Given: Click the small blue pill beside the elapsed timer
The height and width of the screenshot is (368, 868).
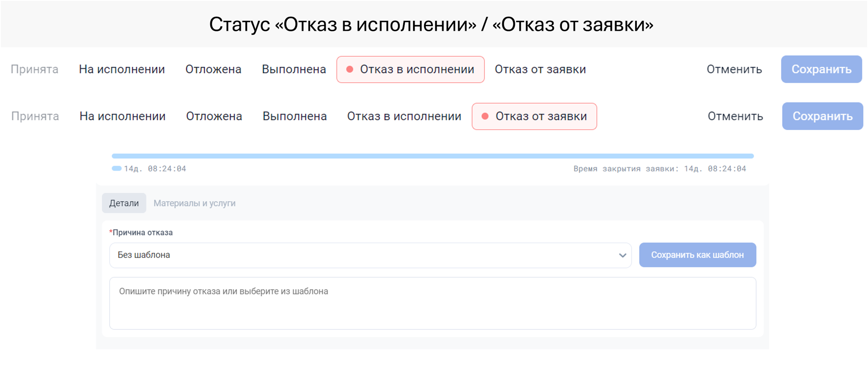Looking at the screenshot, I should pos(116,169).
